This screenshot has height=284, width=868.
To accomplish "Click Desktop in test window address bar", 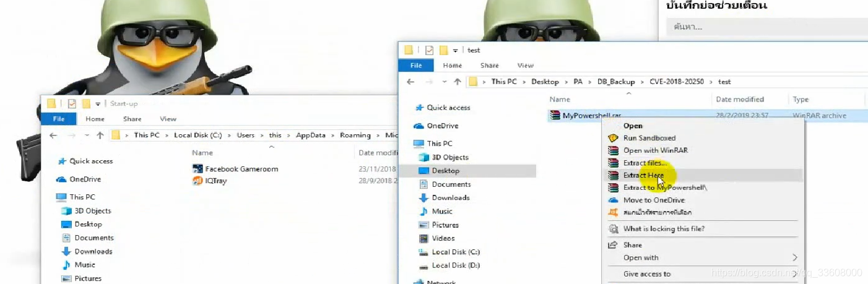I will coord(545,82).
